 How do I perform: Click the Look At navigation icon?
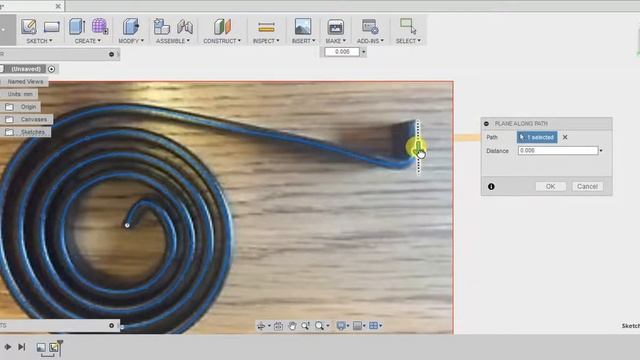(x=278, y=326)
